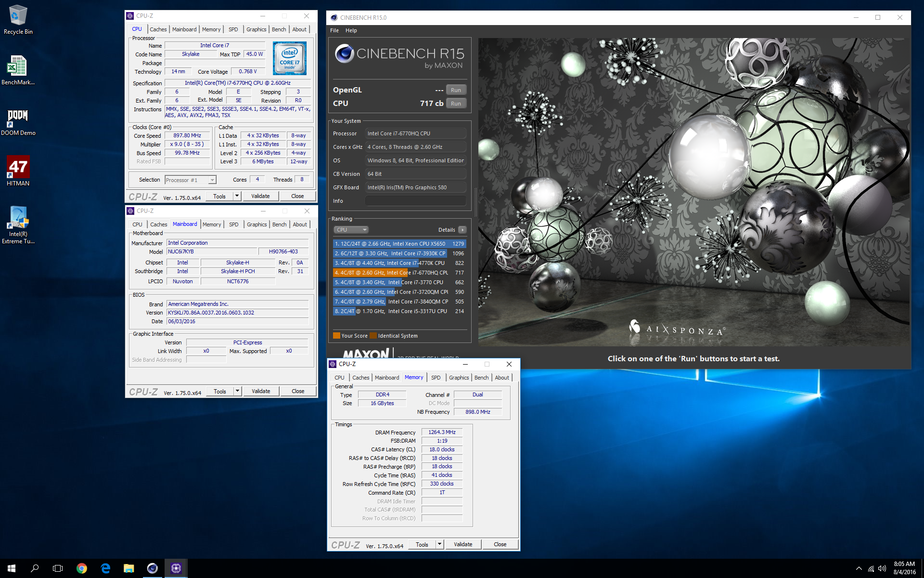Image resolution: width=924 pixels, height=578 pixels.
Task: Click the Cinebench R15 logo sphere
Action: pos(345,53)
